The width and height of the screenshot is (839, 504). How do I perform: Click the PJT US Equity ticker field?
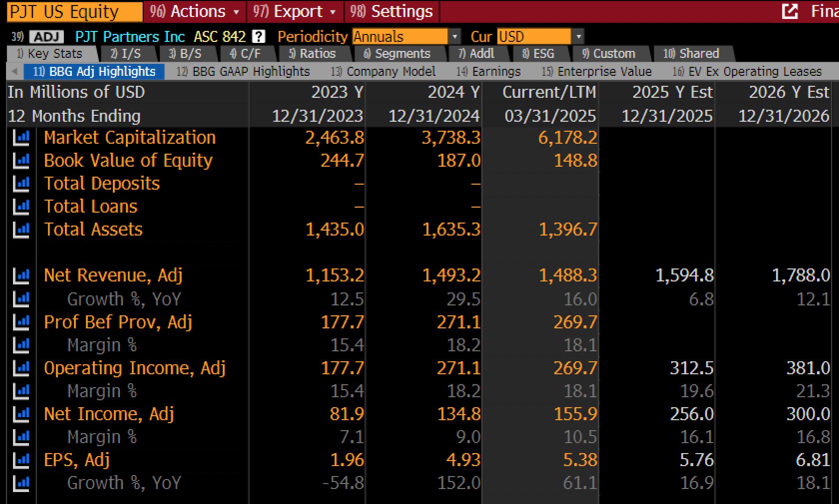[75, 11]
